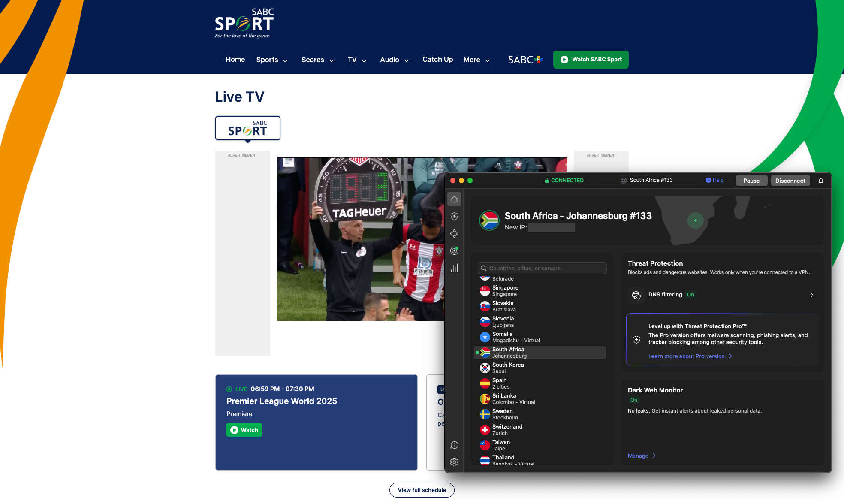
Task: Expand the More dropdown menu
Action: pos(477,60)
